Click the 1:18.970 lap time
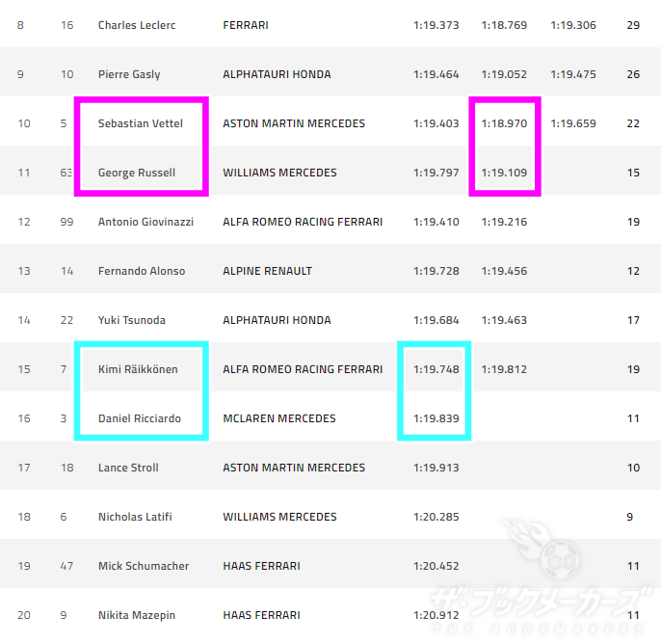 tap(504, 123)
